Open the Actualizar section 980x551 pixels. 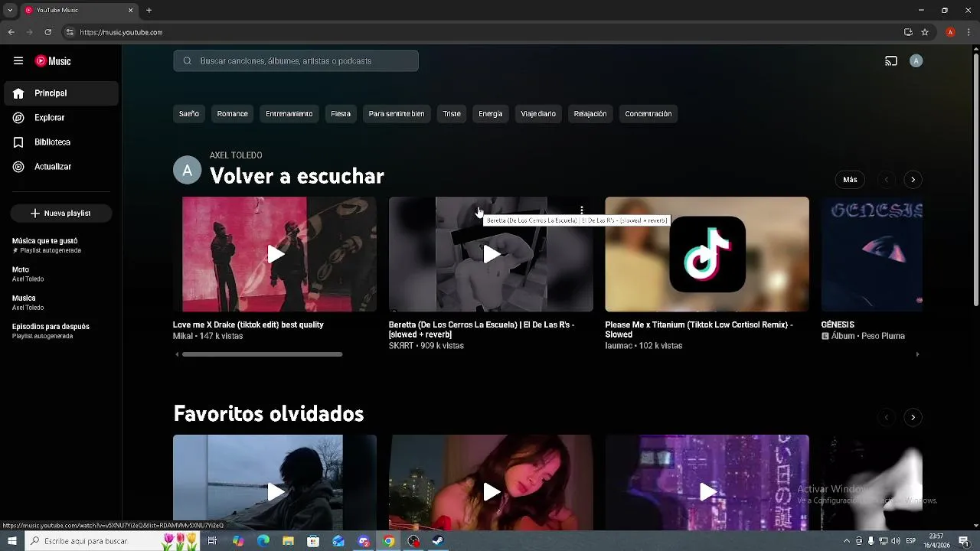(61, 167)
